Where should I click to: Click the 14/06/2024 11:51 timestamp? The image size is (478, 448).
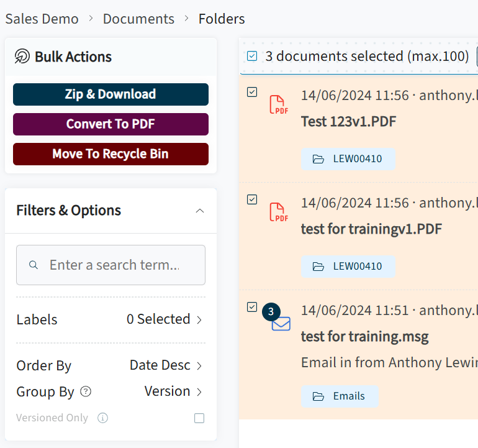pos(355,310)
